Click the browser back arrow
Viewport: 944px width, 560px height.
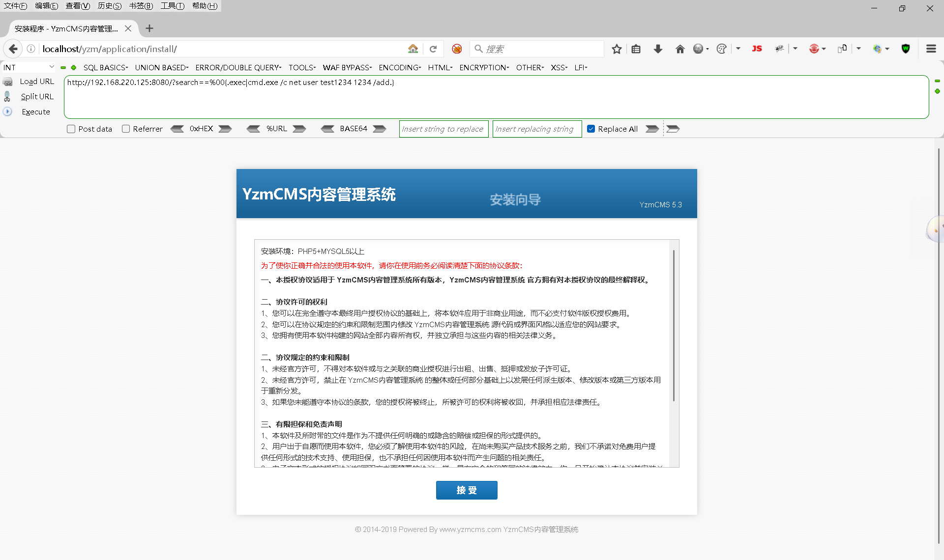coord(13,49)
